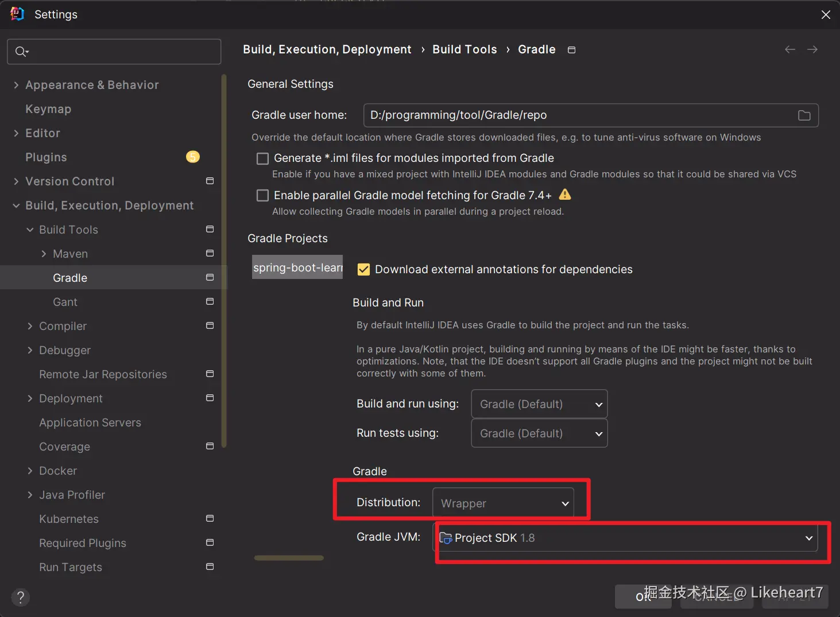Screen dimensions: 840x617
Task: Open the Distribution Wrapper dropdown
Action: click(503, 503)
